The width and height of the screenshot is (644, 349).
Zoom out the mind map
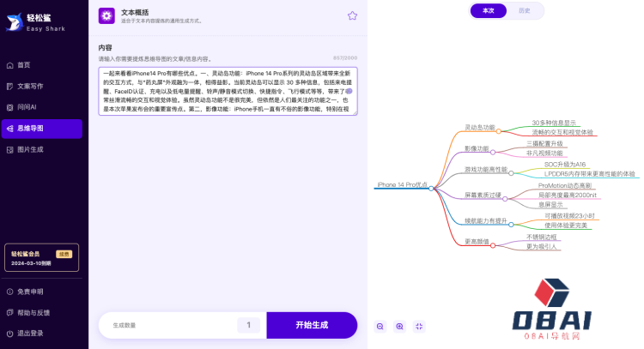(x=380, y=327)
